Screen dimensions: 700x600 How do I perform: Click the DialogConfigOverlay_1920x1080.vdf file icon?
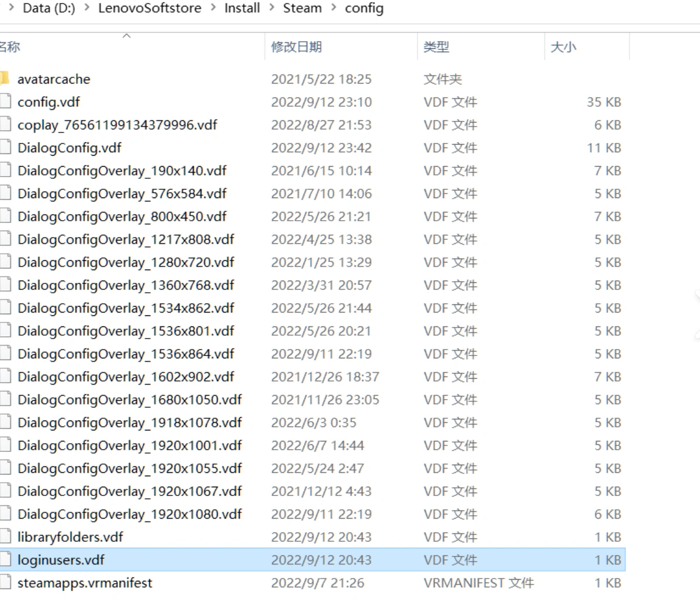click(5, 513)
